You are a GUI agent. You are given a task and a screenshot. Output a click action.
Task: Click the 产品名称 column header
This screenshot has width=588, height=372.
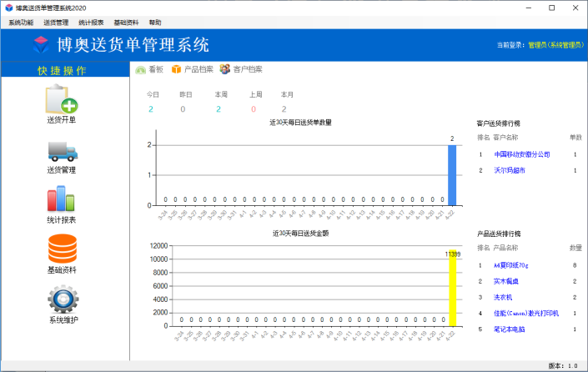pos(505,248)
